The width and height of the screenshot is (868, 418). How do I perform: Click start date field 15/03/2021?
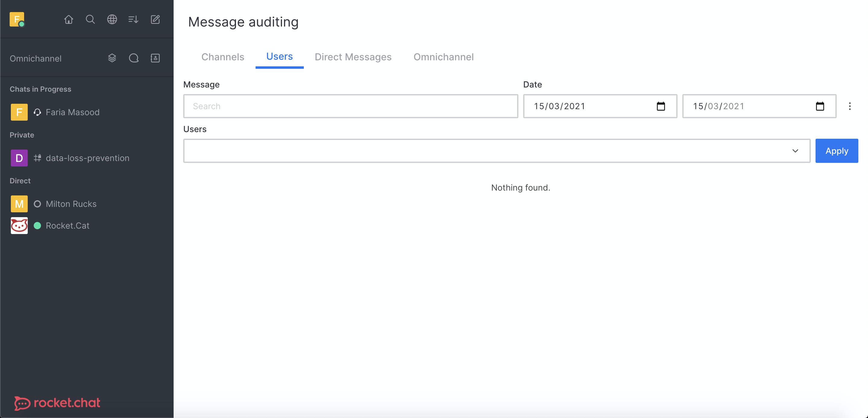tap(600, 106)
